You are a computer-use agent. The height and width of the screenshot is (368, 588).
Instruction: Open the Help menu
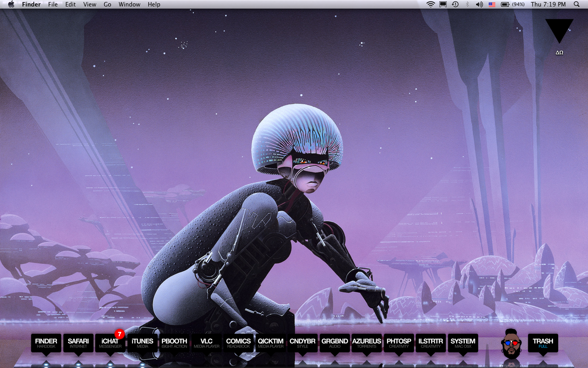point(154,4)
